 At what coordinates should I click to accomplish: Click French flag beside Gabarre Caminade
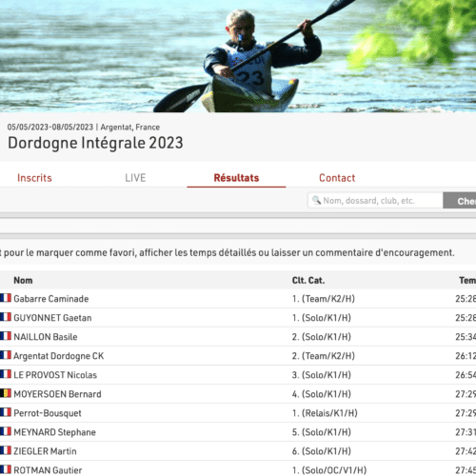pyautogui.click(x=6, y=298)
